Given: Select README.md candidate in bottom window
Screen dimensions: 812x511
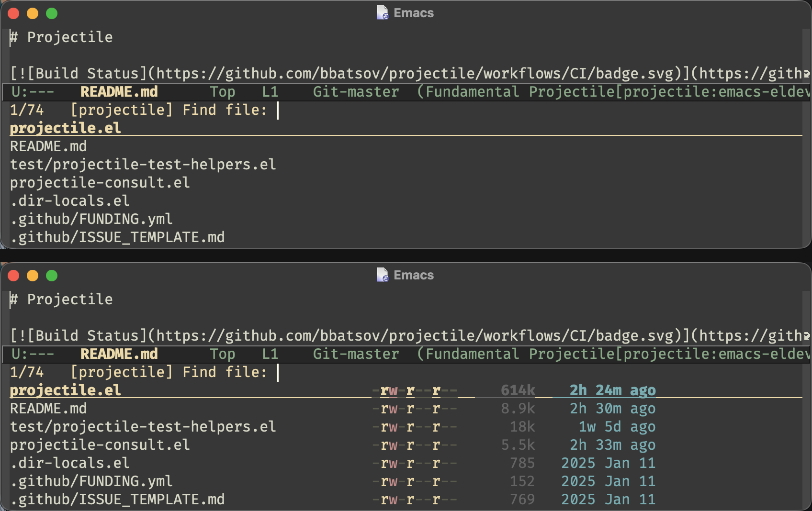Looking at the screenshot, I should [x=48, y=408].
